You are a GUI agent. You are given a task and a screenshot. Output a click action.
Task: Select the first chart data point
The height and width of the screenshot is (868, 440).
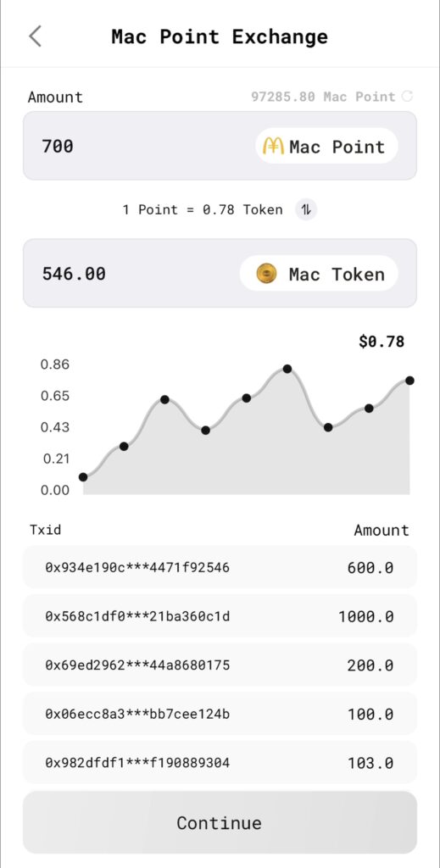point(83,477)
